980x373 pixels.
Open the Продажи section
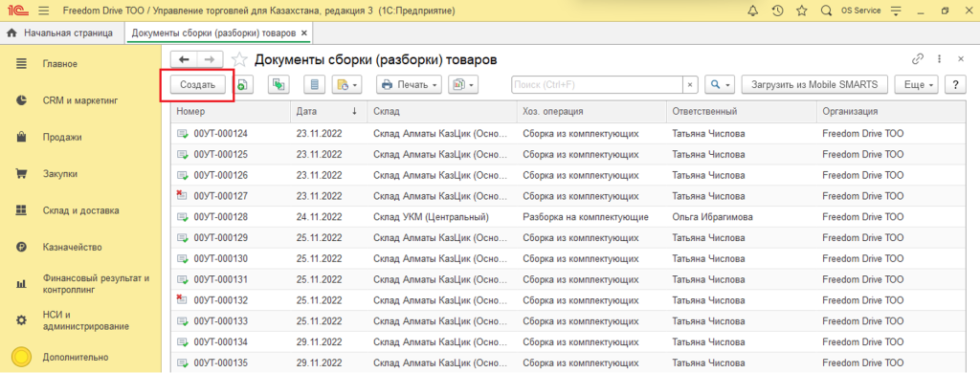pyautogui.click(x=62, y=138)
